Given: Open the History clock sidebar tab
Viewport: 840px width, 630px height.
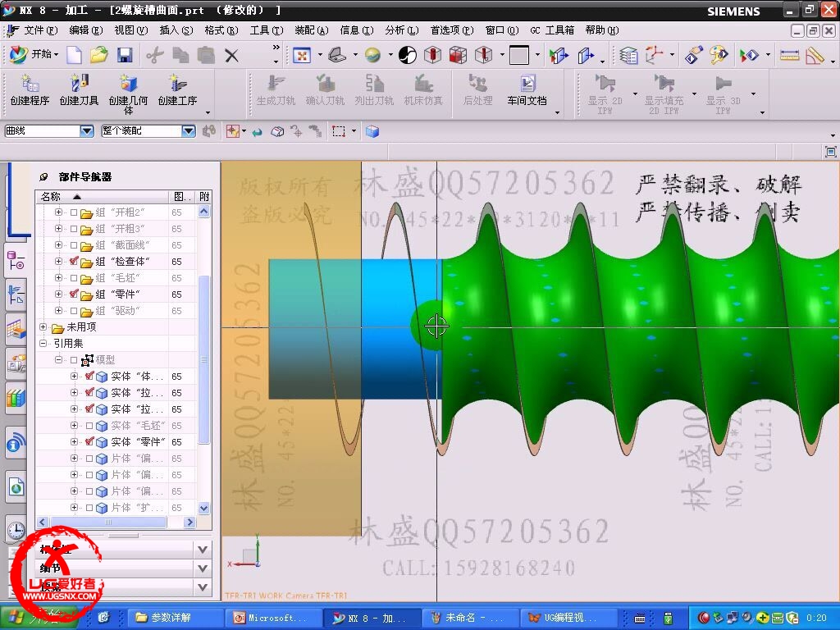Looking at the screenshot, I should click(16, 531).
